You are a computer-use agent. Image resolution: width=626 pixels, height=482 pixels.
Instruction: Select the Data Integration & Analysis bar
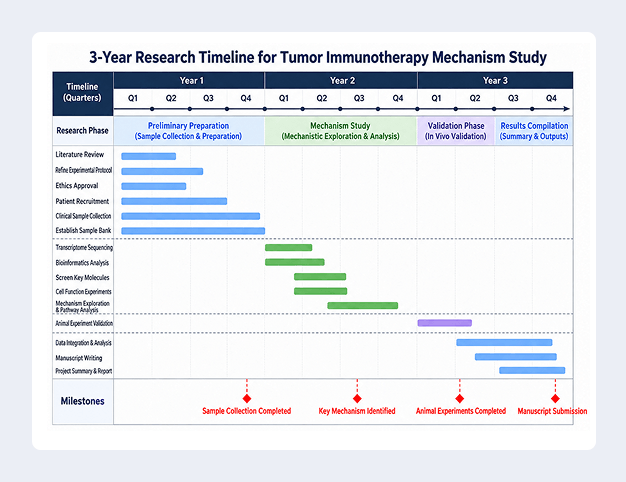(x=504, y=342)
